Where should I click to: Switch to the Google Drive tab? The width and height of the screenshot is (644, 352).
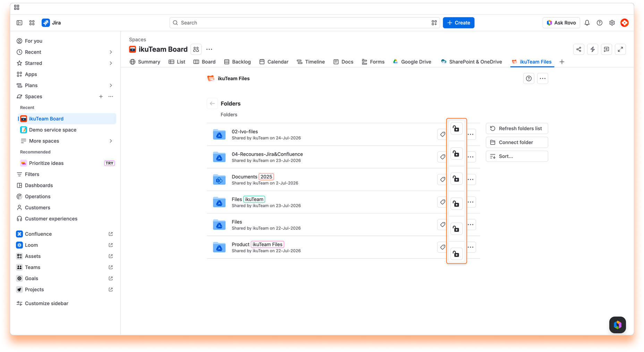coord(412,62)
